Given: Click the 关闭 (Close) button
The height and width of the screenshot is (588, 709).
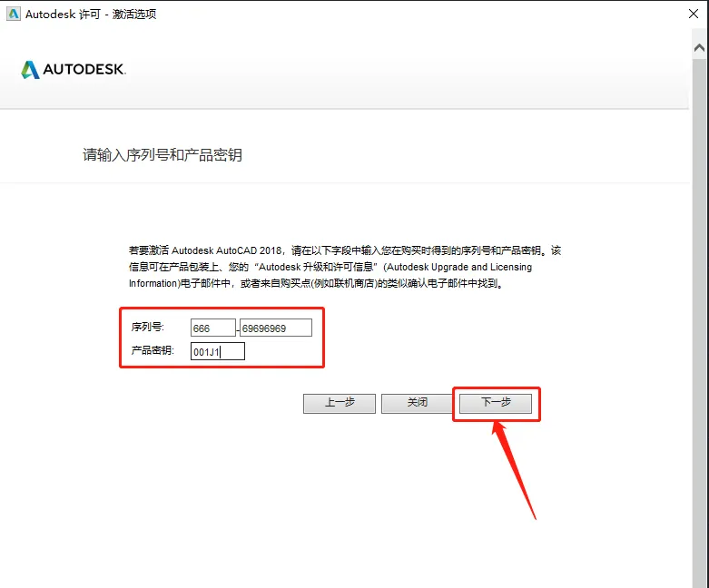Looking at the screenshot, I should [417, 403].
